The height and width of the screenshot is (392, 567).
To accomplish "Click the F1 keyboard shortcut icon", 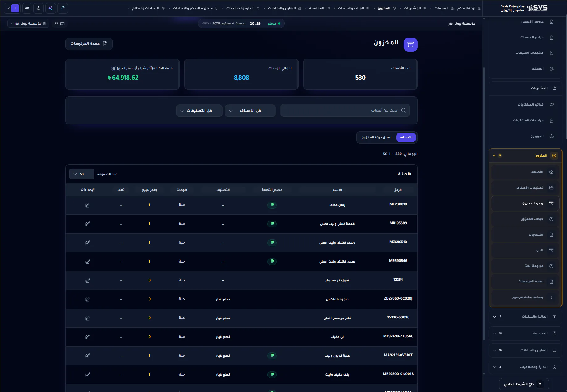I will [x=60, y=23].
